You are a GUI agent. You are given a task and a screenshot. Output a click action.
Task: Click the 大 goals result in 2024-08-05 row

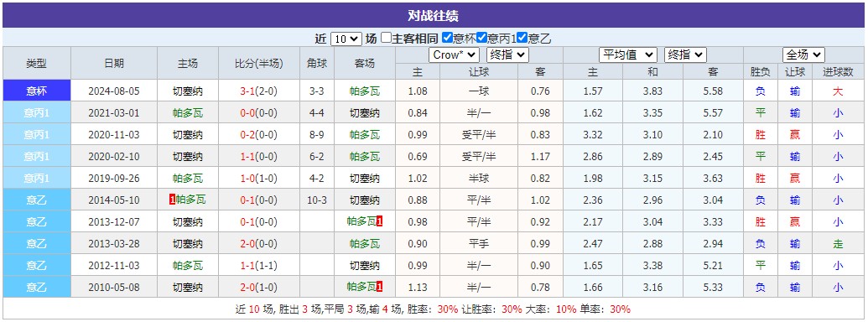(838, 91)
